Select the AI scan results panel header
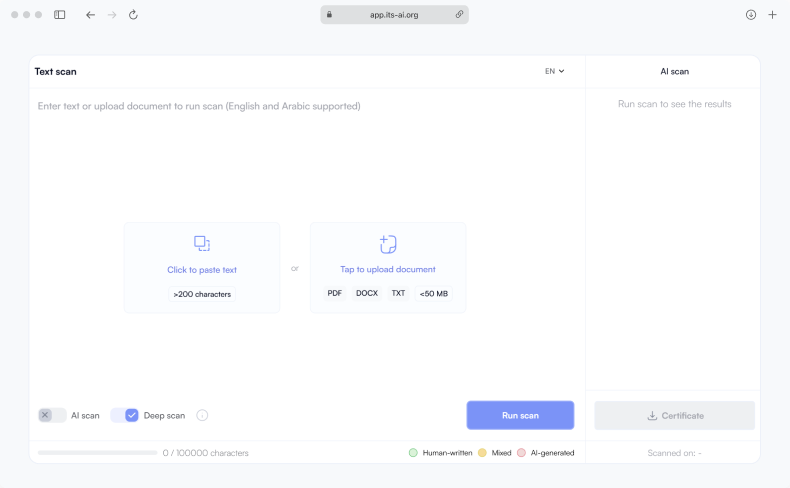 (x=674, y=72)
